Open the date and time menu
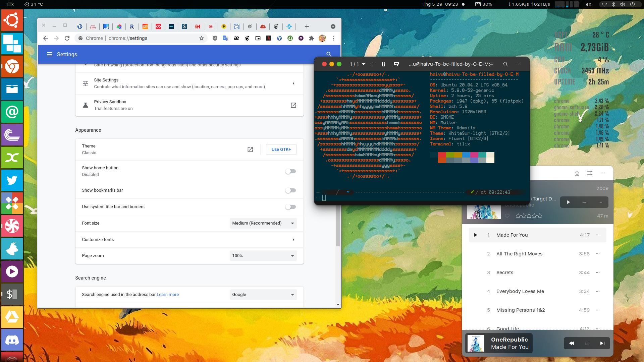This screenshot has height=362, width=644. 440,4
